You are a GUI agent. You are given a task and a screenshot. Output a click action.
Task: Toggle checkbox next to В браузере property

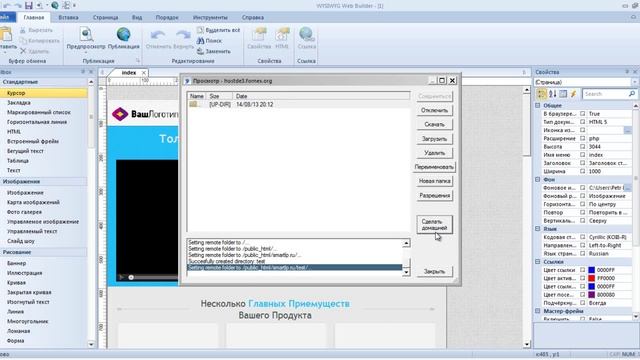pyautogui.click(x=582, y=114)
